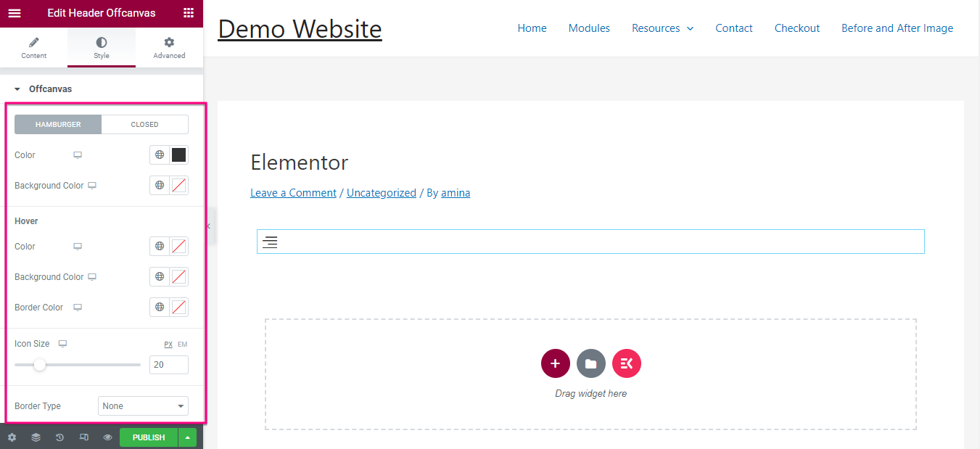980x449 pixels.
Task: Open responsive icon beside Icon Size
Action: coord(62,344)
